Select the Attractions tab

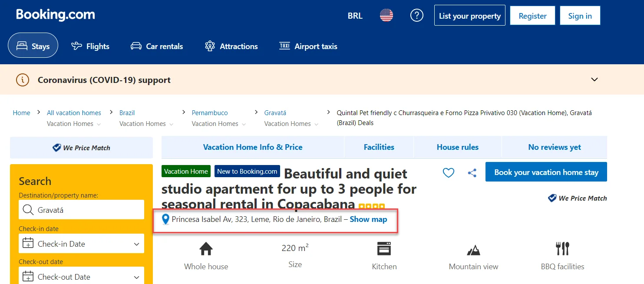pyautogui.click(x=231, y=46)
